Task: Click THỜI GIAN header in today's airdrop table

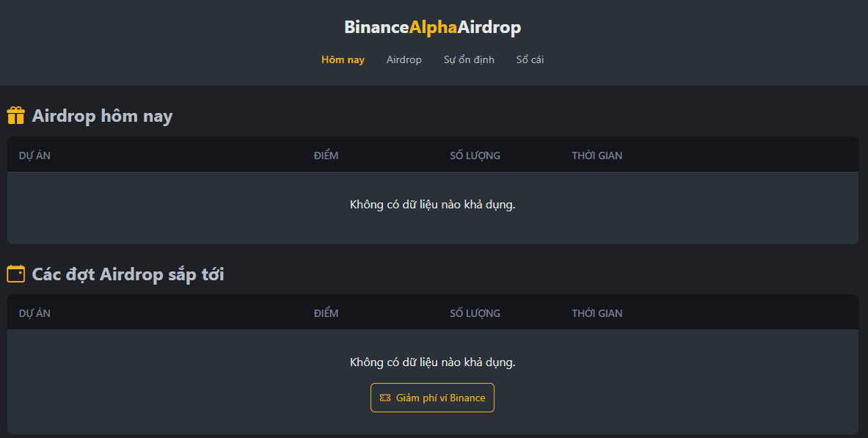Action: [597, 156]
